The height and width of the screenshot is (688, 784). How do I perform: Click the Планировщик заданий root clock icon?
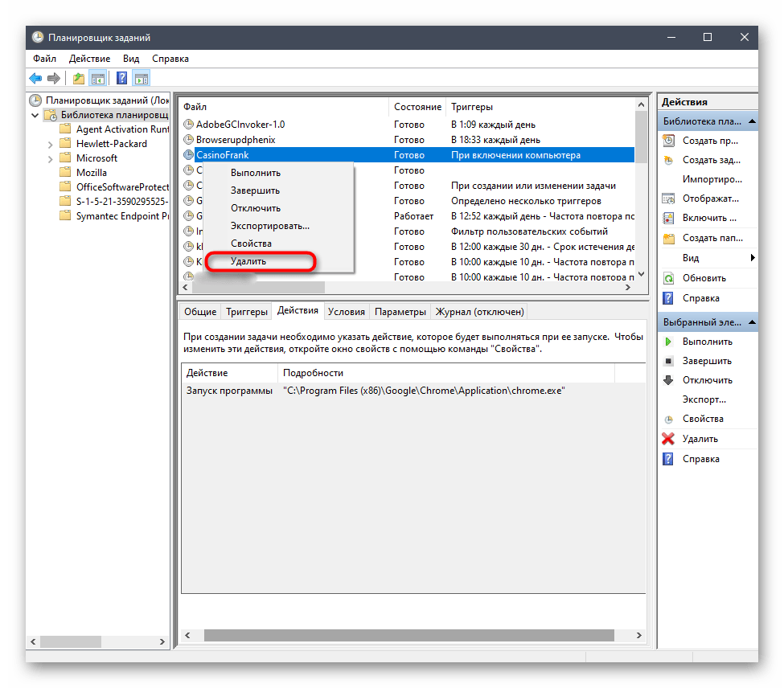[x=35, y=100]
